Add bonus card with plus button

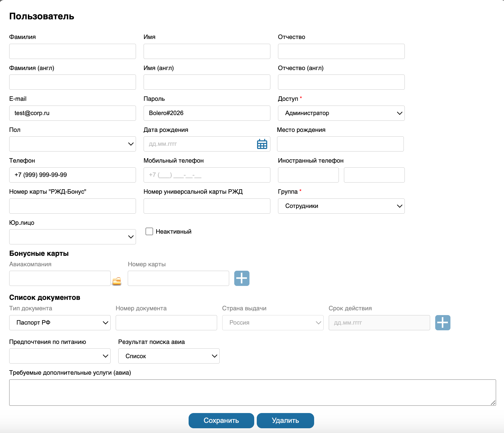click(242, 278)
